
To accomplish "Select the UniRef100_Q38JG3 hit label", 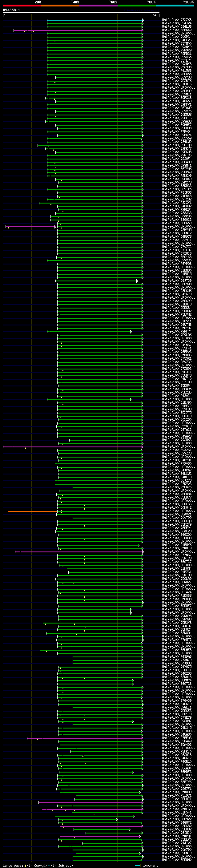I will [177, 213].
